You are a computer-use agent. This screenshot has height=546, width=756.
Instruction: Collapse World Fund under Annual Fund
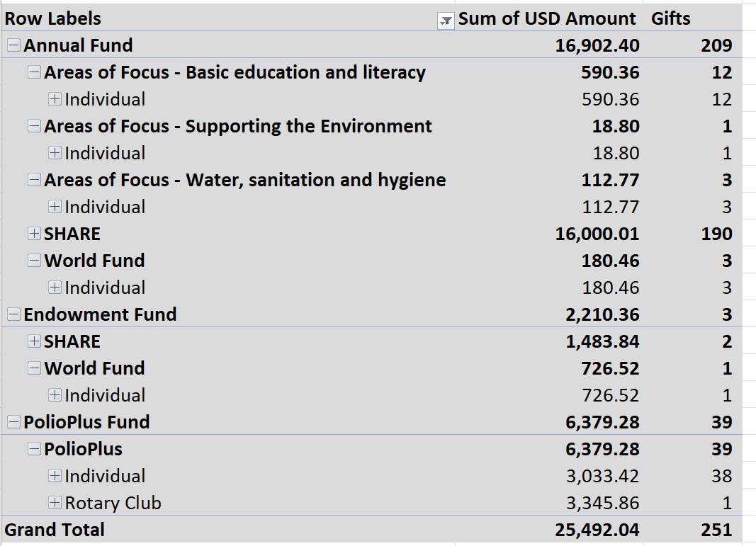(x=34, y=261)
